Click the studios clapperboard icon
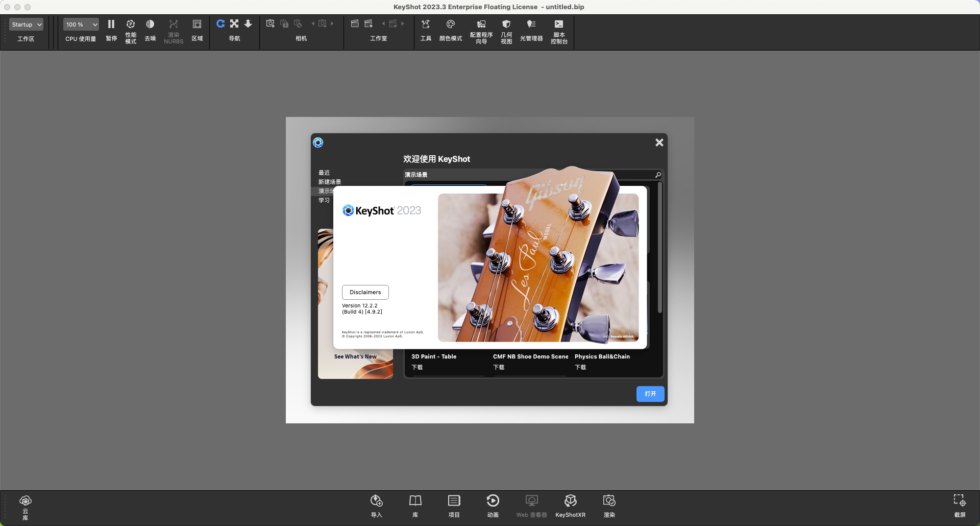 click(x=355, y=23)
